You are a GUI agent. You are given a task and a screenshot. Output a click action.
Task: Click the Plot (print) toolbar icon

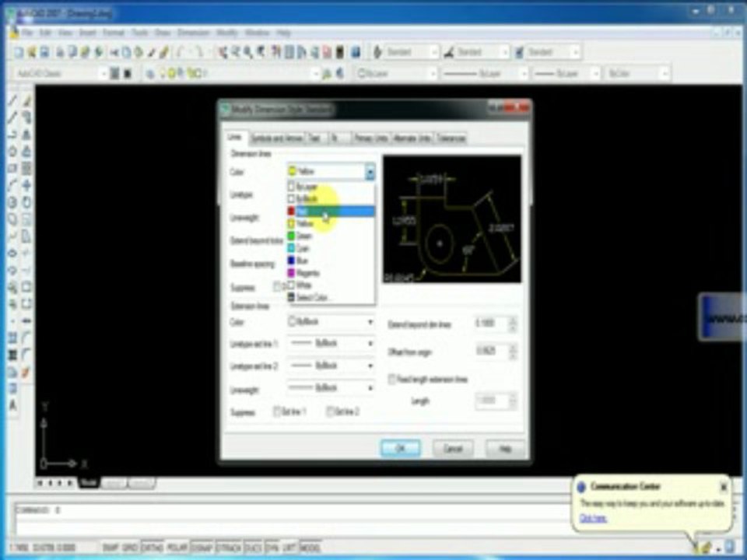coord(60,52)
